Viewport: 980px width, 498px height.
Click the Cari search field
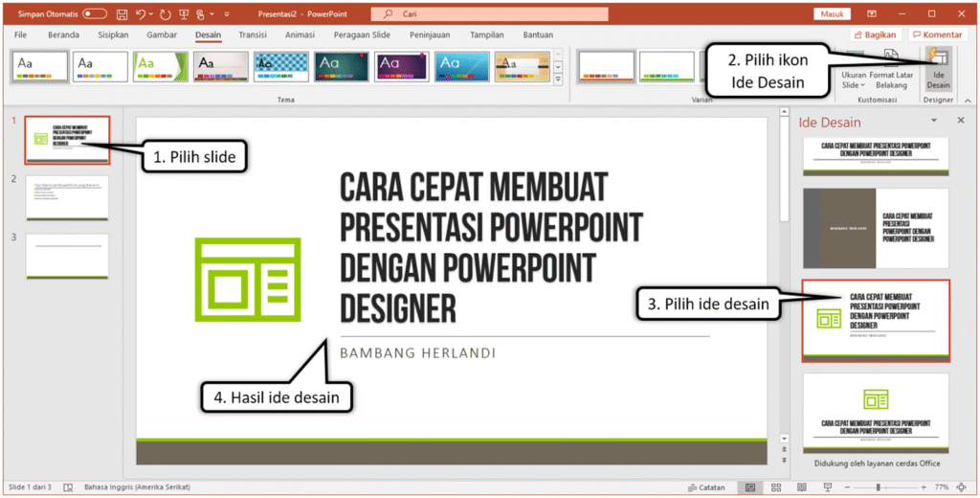(489, 13)
